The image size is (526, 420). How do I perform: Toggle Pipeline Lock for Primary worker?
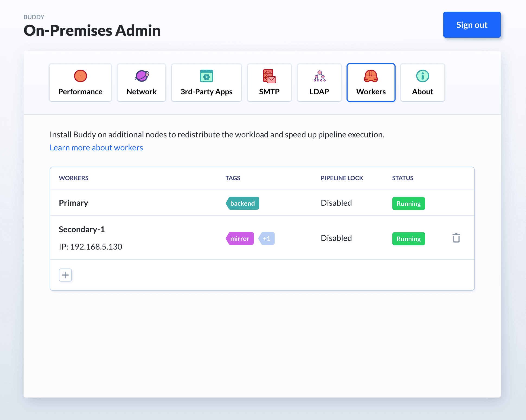point(336,203)
